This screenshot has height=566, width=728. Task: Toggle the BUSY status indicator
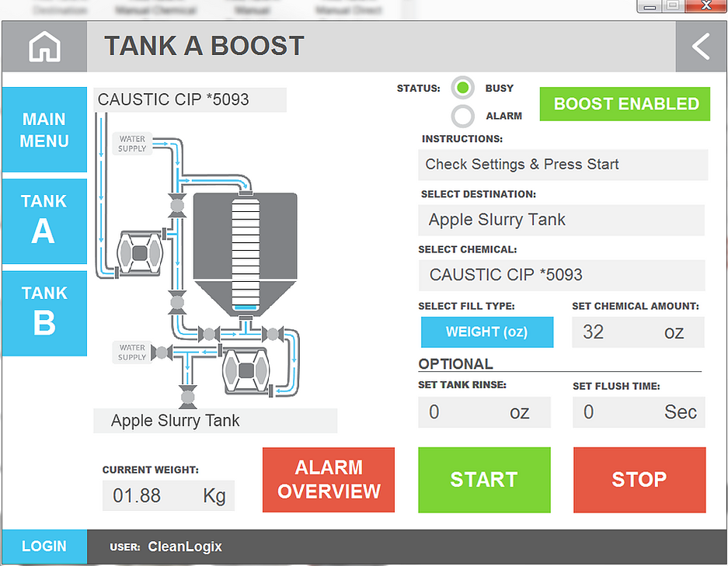tap(462, 87)
